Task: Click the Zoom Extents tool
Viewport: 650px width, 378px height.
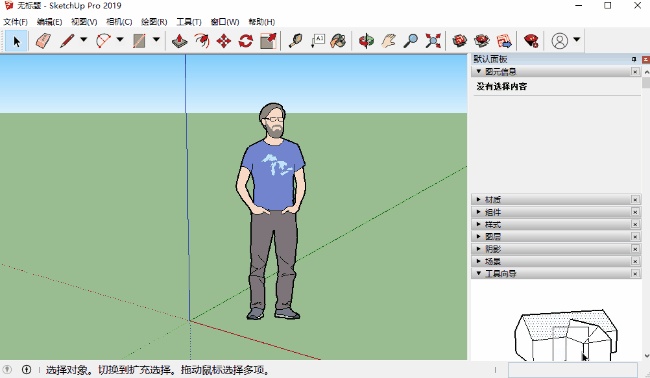Action: pos(433,41)
